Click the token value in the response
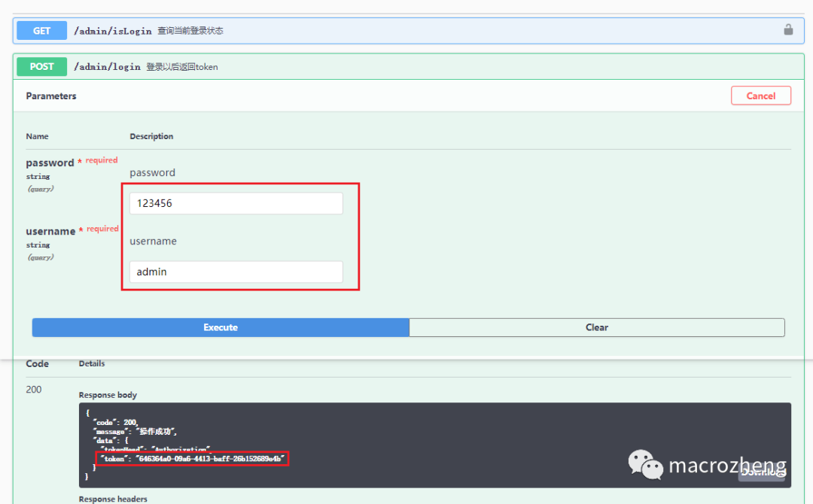Screen dimensions: 813x504 pos(209,458)
